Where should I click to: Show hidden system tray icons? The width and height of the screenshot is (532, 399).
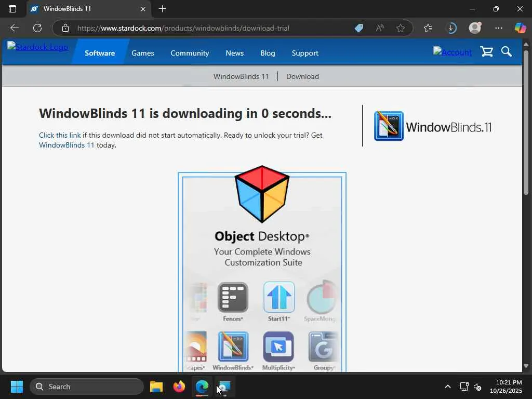coord(447,387)
